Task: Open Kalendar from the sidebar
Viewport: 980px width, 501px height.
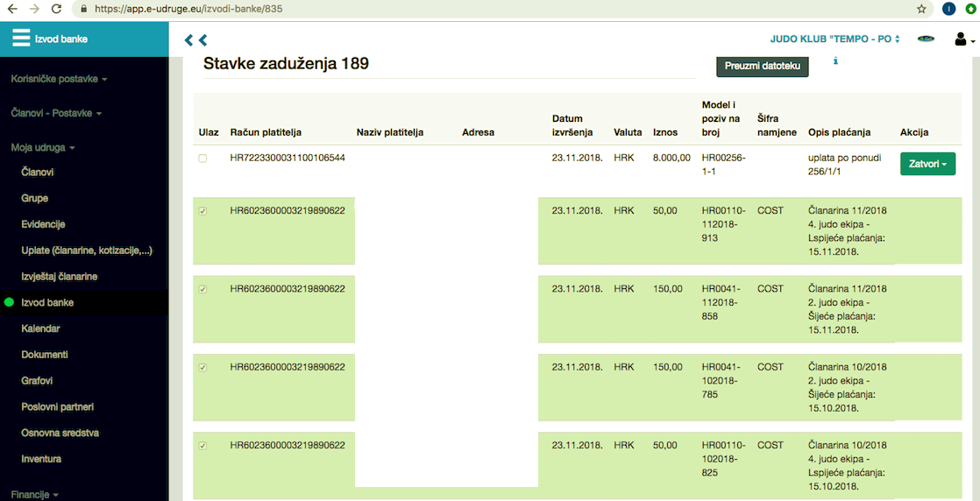Action: tap(40, 328)
